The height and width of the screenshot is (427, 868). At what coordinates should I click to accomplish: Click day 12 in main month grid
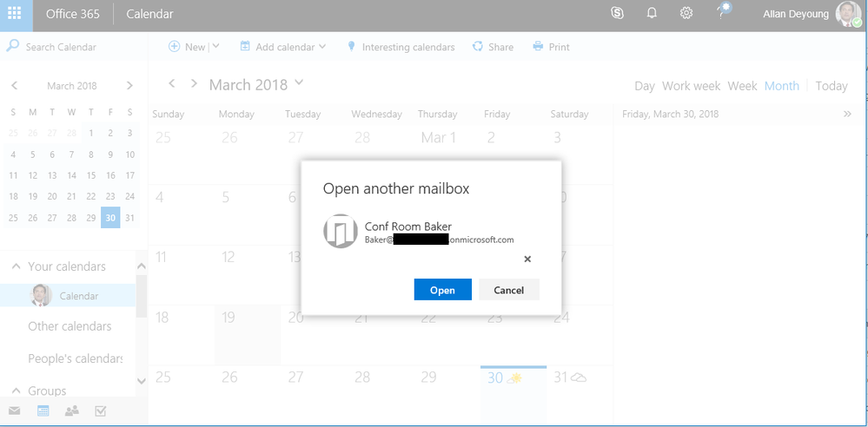point(248,275)
